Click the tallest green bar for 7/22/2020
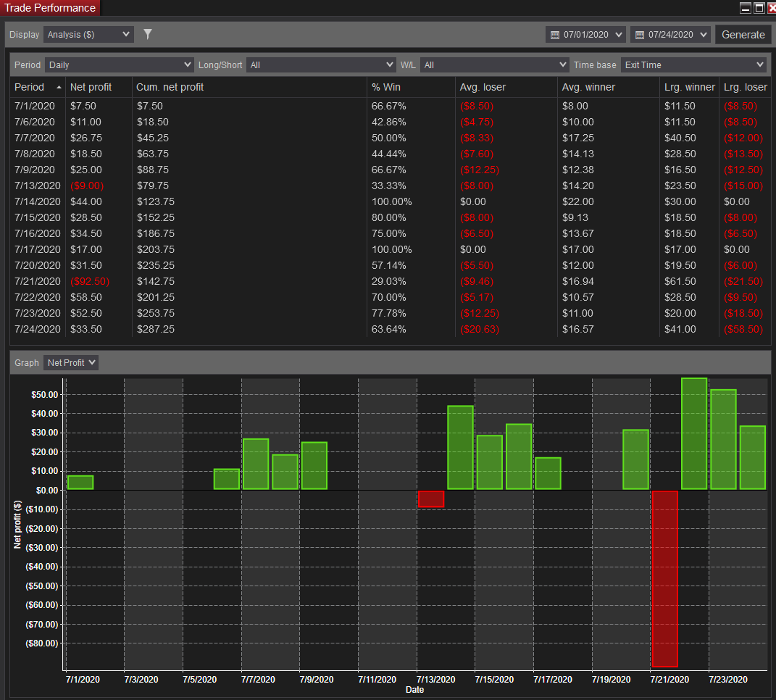The image size is (776, 700). click(x=694, y=433)
